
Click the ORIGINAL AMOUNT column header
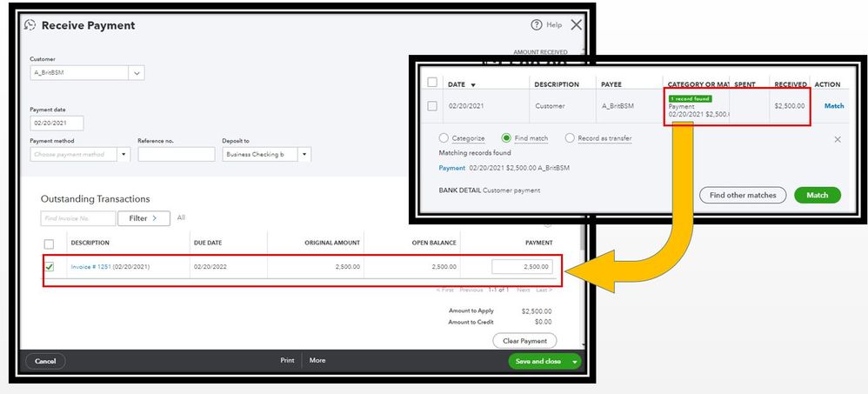[332, 243]
